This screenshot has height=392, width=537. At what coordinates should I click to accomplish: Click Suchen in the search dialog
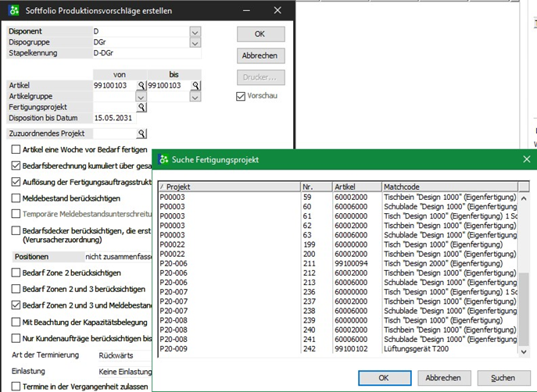[503, 378]
